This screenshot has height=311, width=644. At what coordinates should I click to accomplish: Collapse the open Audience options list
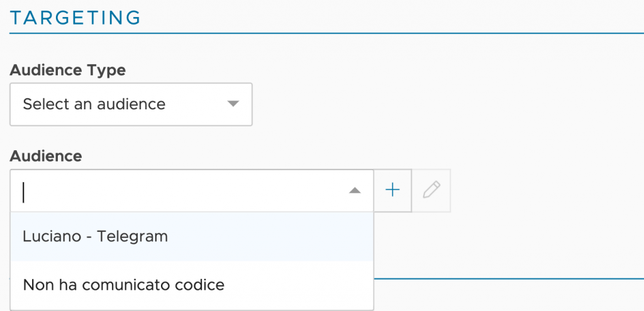pyautogui.click(x=355, y=190)
